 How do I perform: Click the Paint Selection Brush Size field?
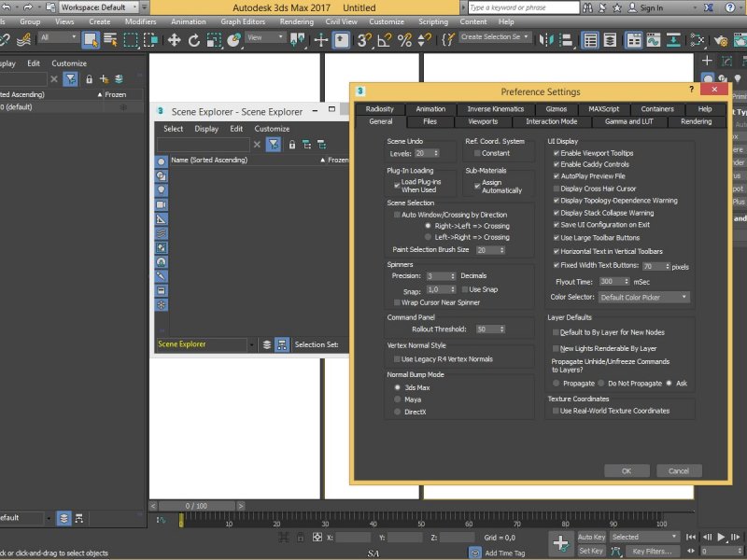click(487, 250)
